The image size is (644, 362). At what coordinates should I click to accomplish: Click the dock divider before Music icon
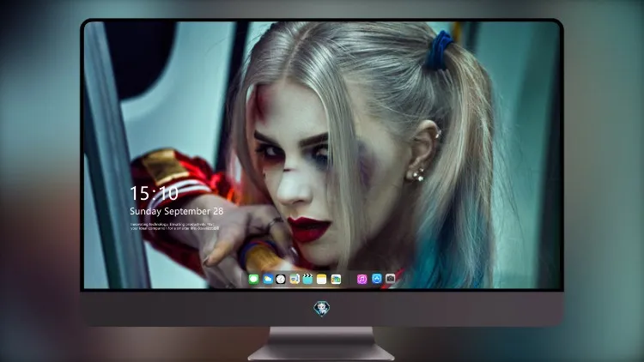point(349,280)
